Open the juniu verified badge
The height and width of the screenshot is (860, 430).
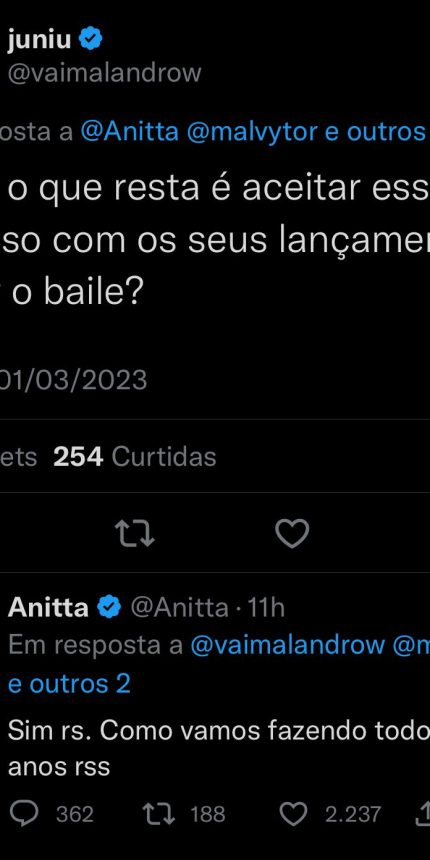pyautogui.click(x=91, y=40)
